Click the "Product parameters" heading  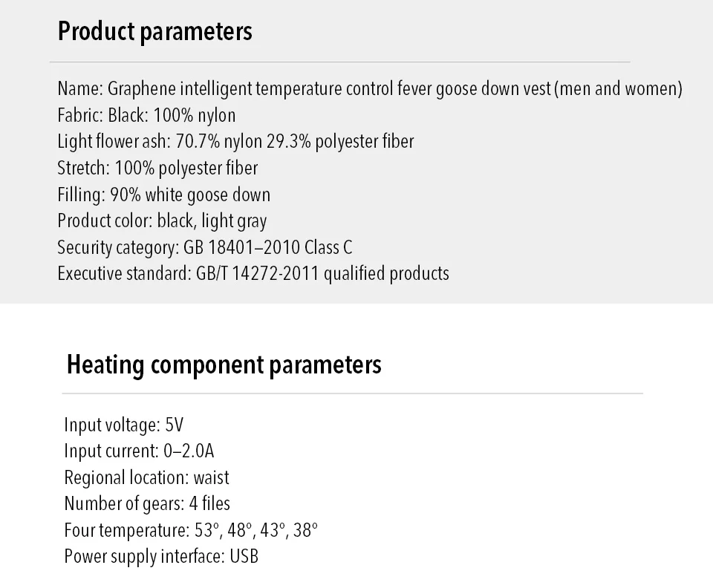click(x=154, y=32)
